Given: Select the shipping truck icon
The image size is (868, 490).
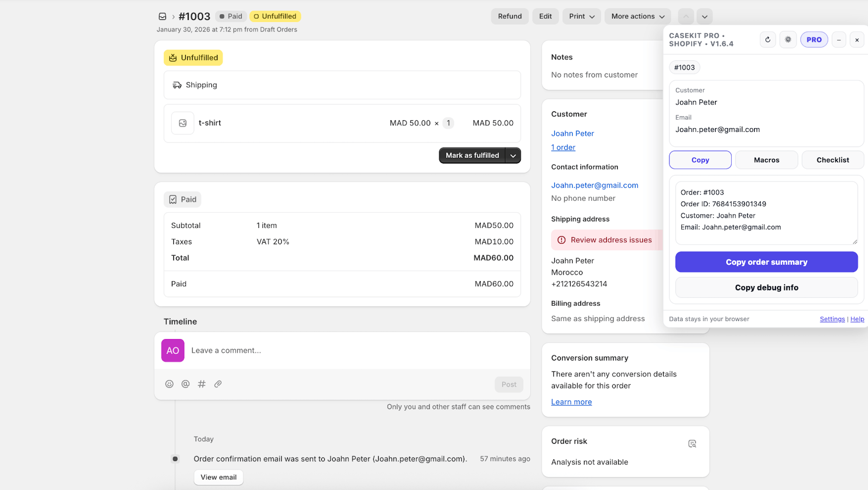Looking at the screenshot, I should pos(177,85).
